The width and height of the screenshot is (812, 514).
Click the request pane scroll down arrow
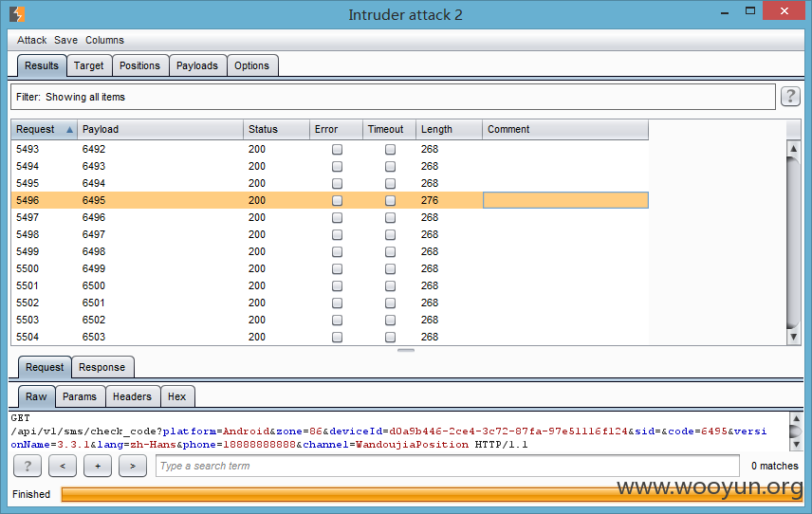coord(796,444)
